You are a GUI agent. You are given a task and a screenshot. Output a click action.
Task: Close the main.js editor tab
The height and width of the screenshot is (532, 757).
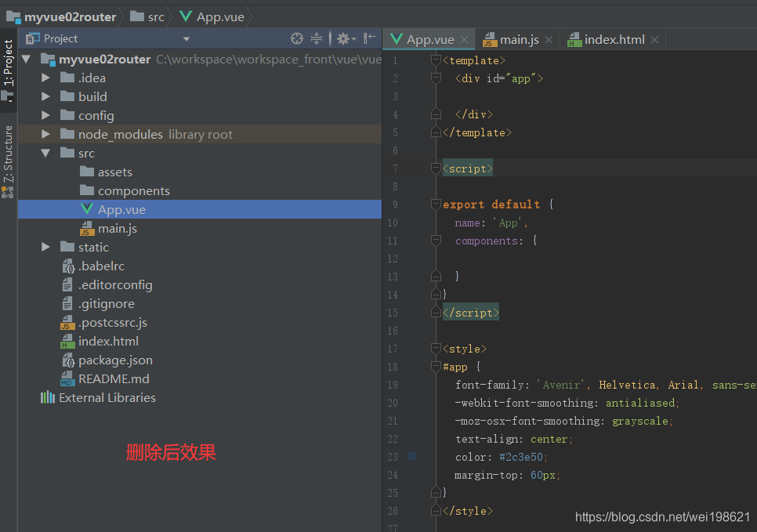coord(549,40)
